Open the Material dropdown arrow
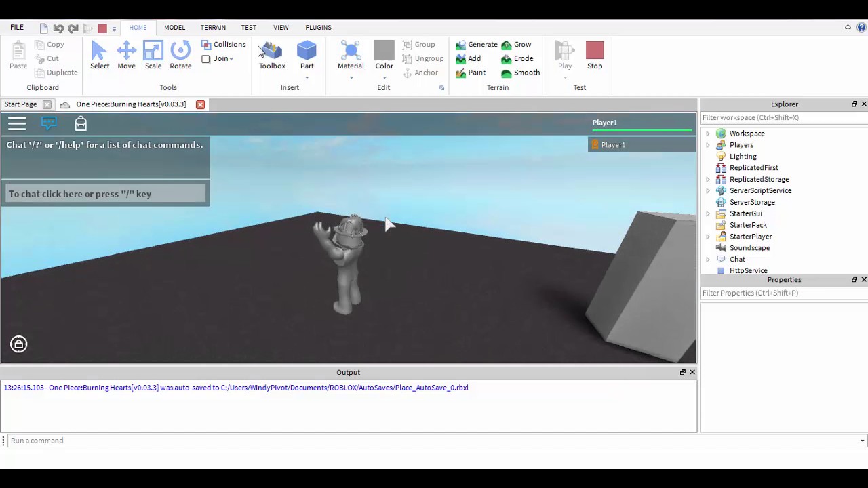868x488 pixels. 351,77
